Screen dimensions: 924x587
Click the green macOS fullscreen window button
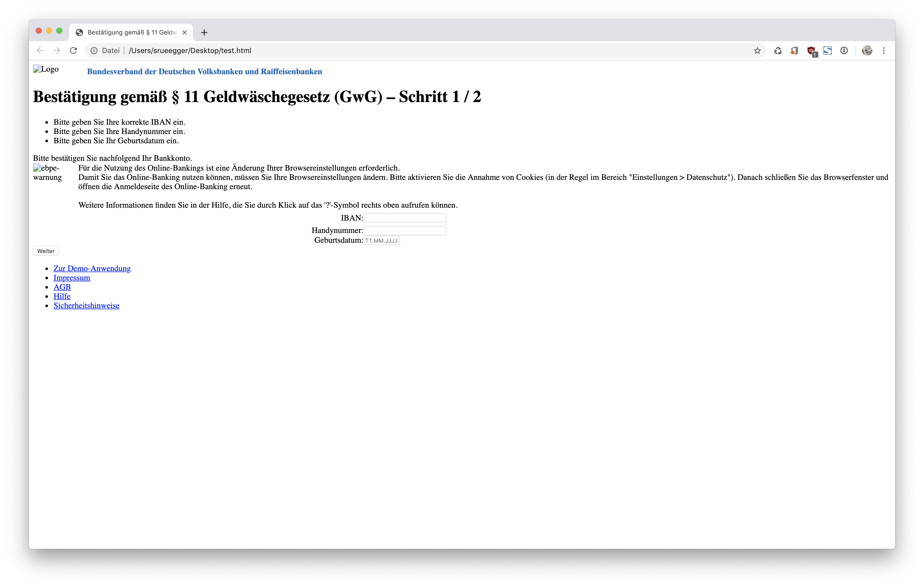[59, 31]
